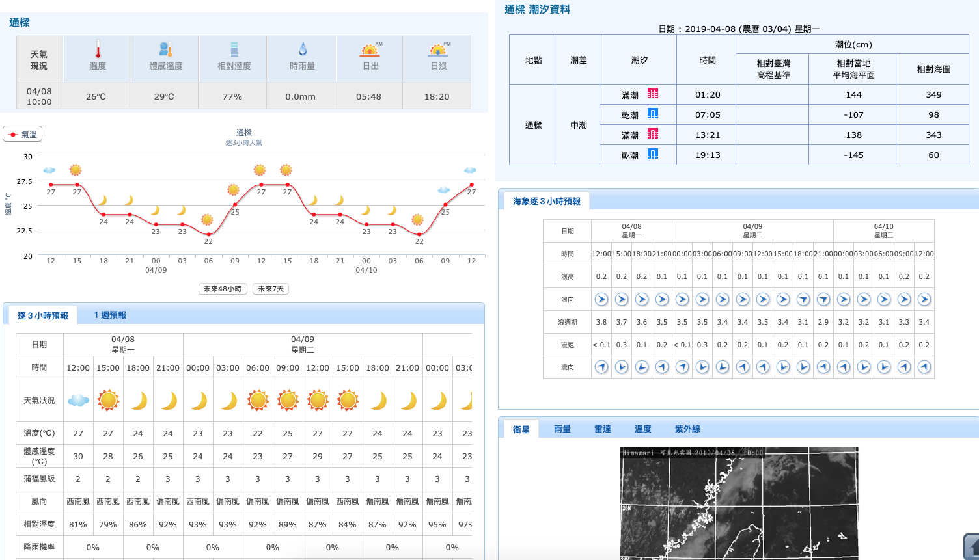Viewport: 979px width, 560px height.
Task: Click the sunrise time 05:48
Action: tap(368, 96)
